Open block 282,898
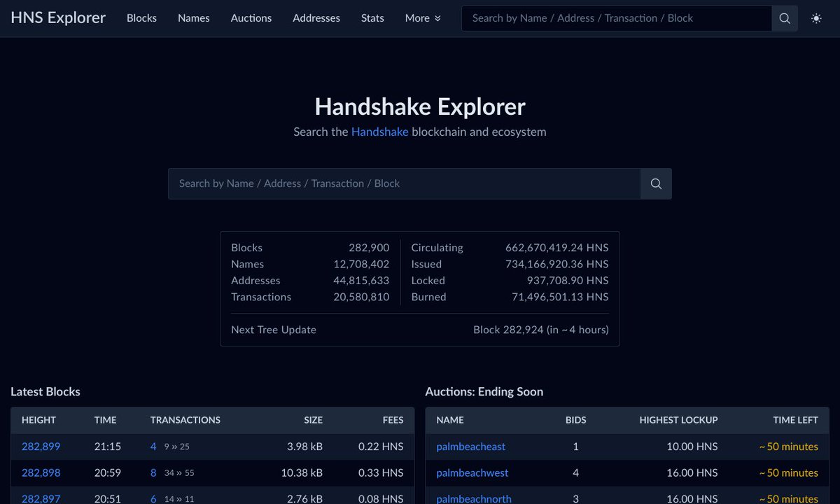The image size is (840, 504). 41,473
